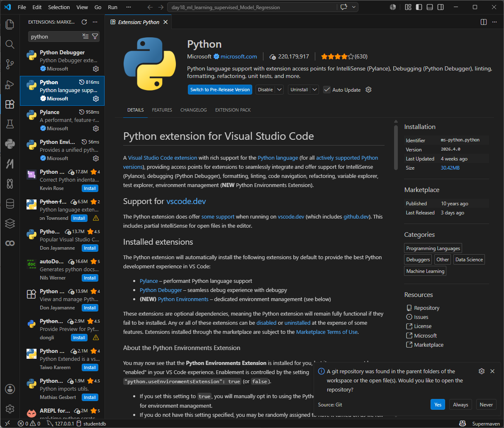Open the Run and Debug view
This screenshot has height=428, width=504.
tap(10, 84)
